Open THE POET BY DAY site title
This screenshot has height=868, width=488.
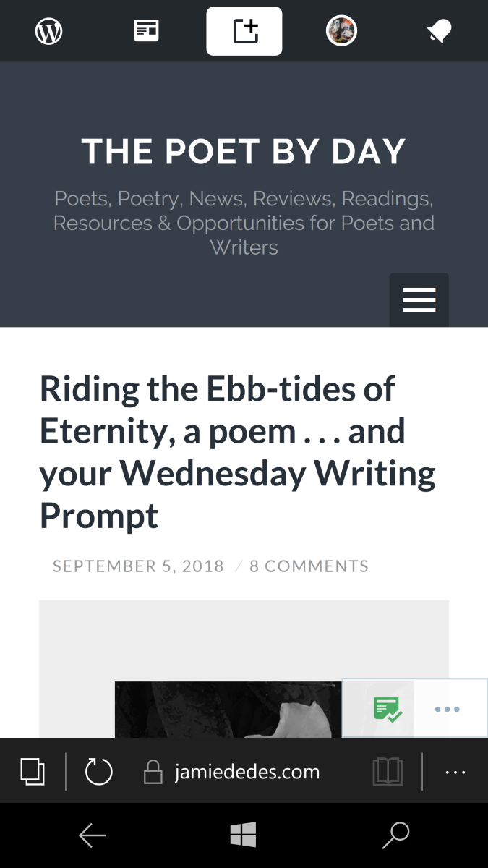244,151
